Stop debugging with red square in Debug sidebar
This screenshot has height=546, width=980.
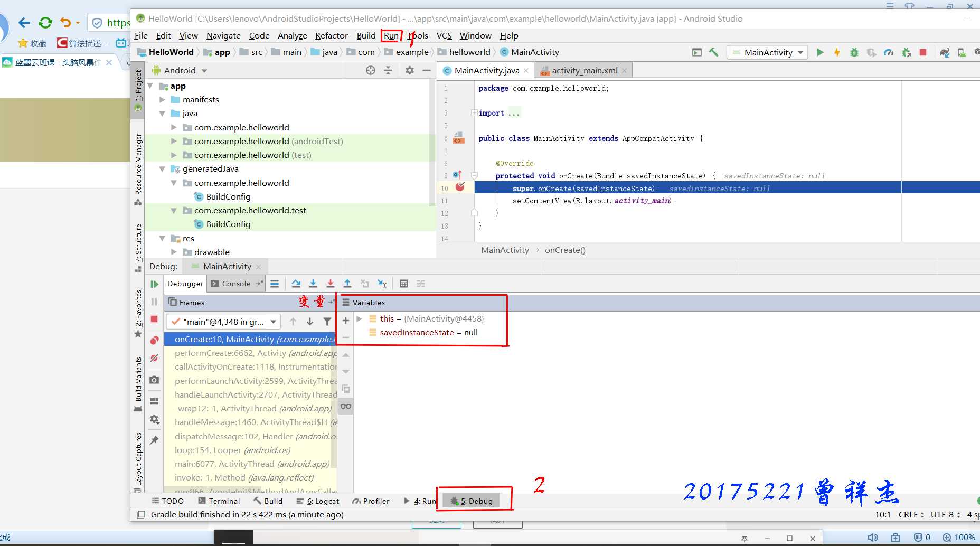(154, 319)
